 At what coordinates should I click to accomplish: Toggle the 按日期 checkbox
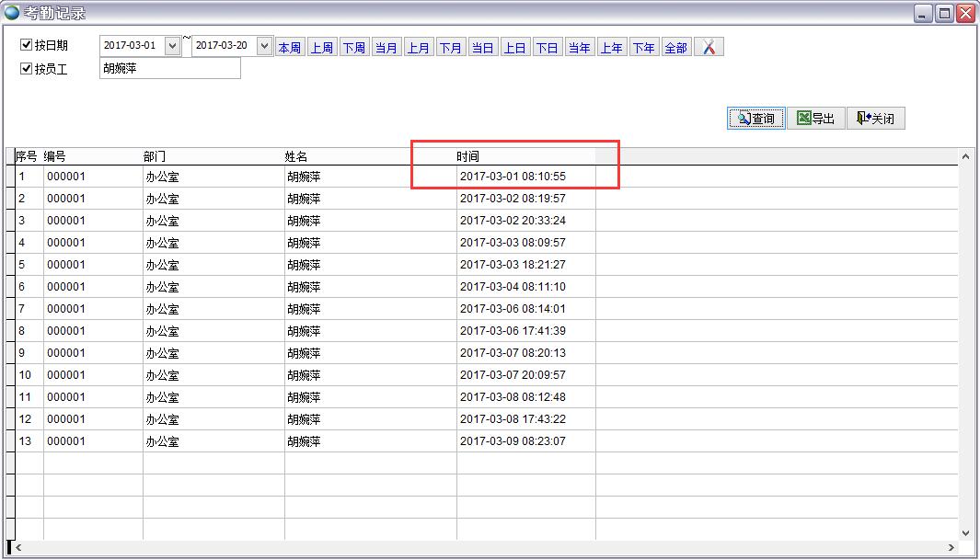27,45
